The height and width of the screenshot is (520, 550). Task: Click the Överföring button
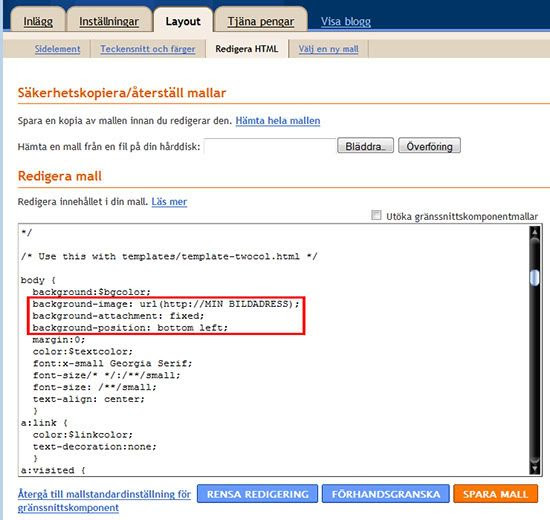pos(429,146)
